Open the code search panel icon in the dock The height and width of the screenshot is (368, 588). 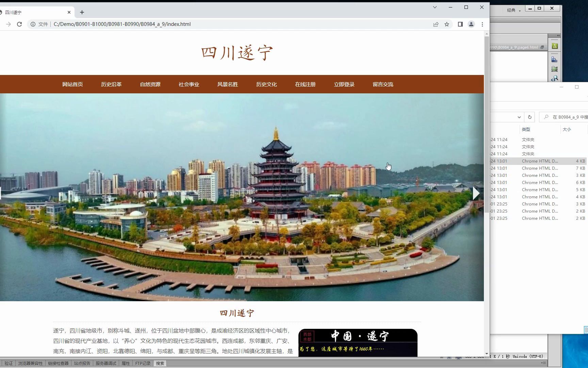(x=555, y=79)
